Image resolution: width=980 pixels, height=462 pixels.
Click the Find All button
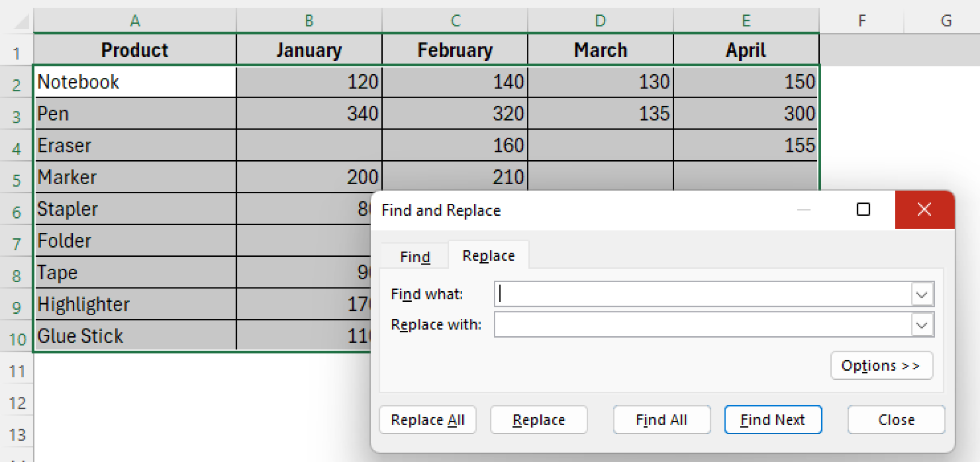(661, 419)
